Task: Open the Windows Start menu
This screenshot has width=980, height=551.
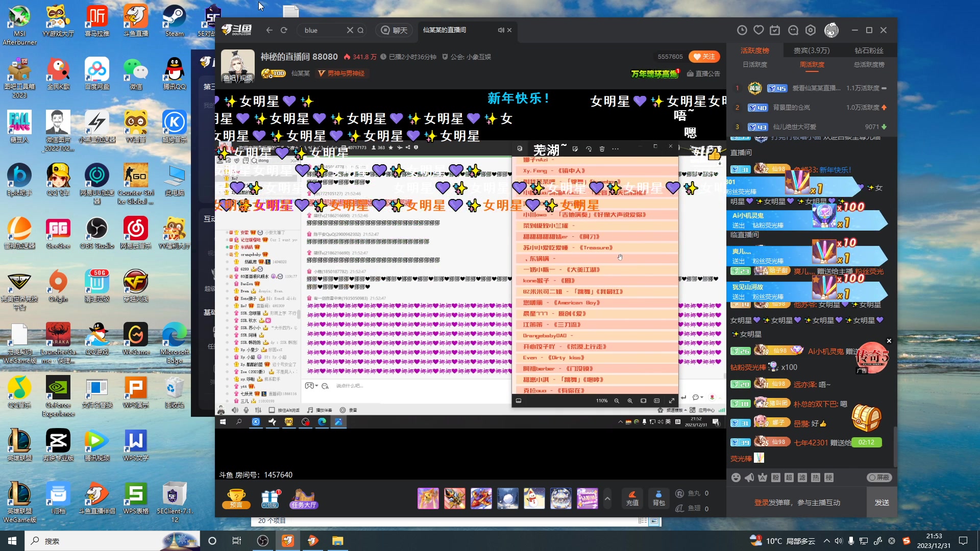Action: pos(12,541)
